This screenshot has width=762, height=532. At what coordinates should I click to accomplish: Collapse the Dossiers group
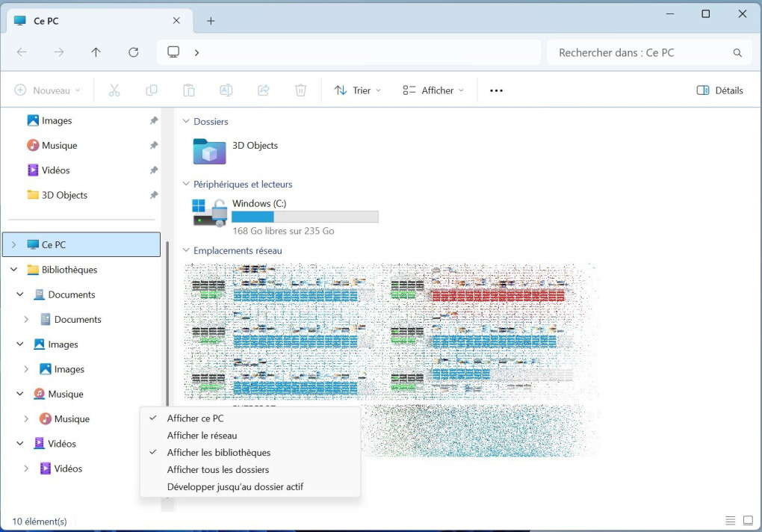pos(185,121)
